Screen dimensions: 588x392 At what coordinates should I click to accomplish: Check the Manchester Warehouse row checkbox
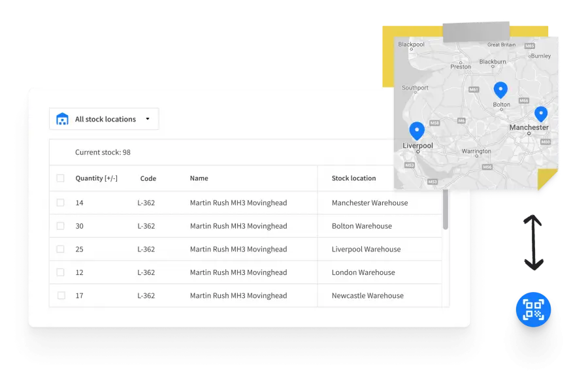pyautogui.click(x=61, y=203)
